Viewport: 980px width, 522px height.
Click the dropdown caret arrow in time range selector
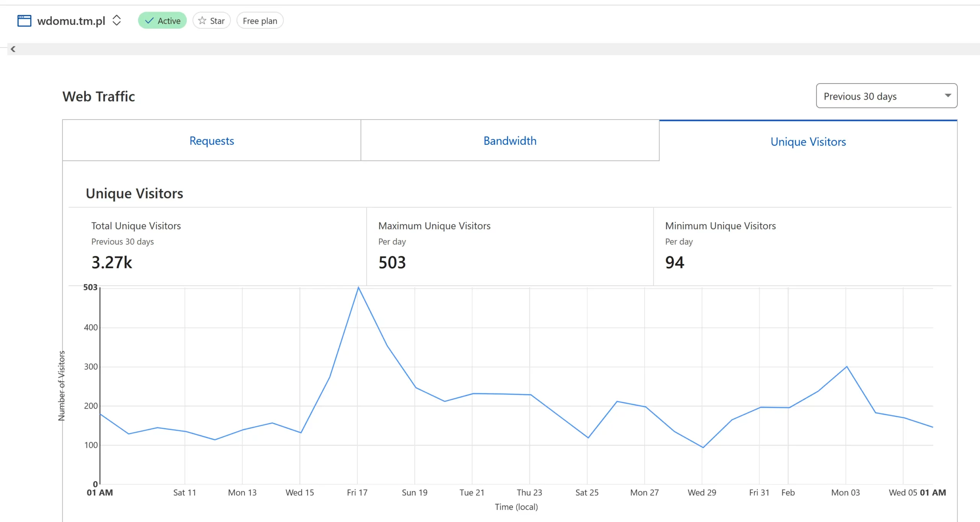click(948, 96)
